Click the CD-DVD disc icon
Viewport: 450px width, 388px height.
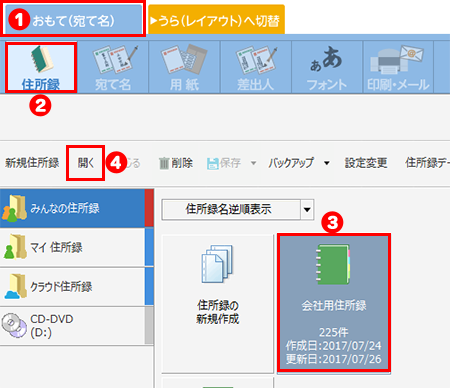(x=14, y=325)
